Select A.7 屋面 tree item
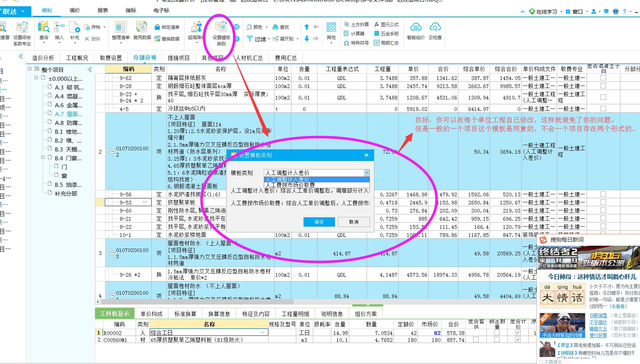 [x=69, y=114]
